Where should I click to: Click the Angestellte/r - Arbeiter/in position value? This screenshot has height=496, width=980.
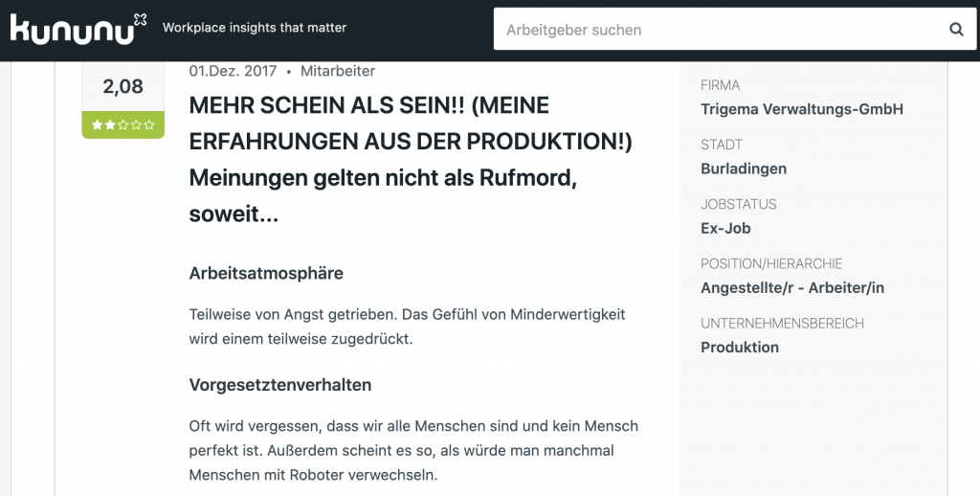tap(792, 287)
